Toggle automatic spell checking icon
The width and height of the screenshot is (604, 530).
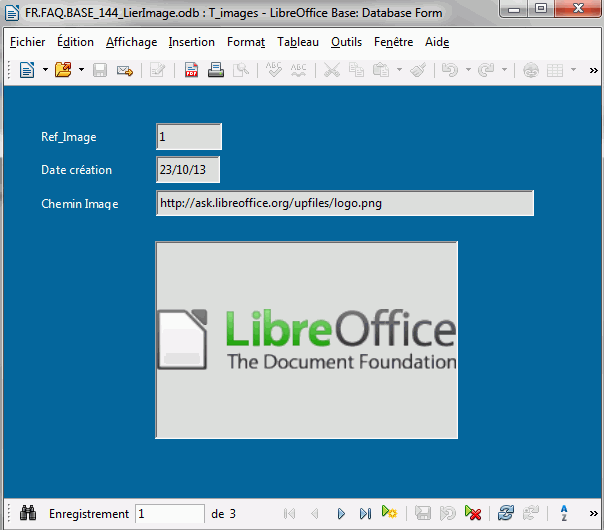pyautogui.click(x=299, y=70)
